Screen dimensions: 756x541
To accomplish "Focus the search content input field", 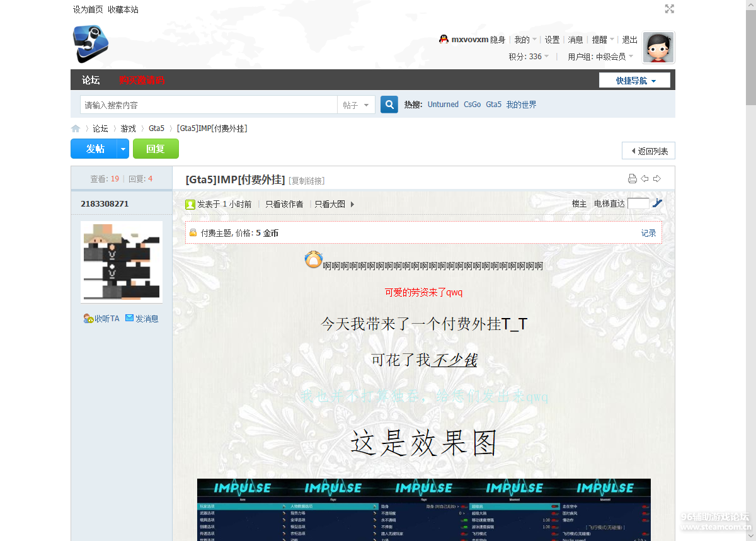I will (209, 105).
